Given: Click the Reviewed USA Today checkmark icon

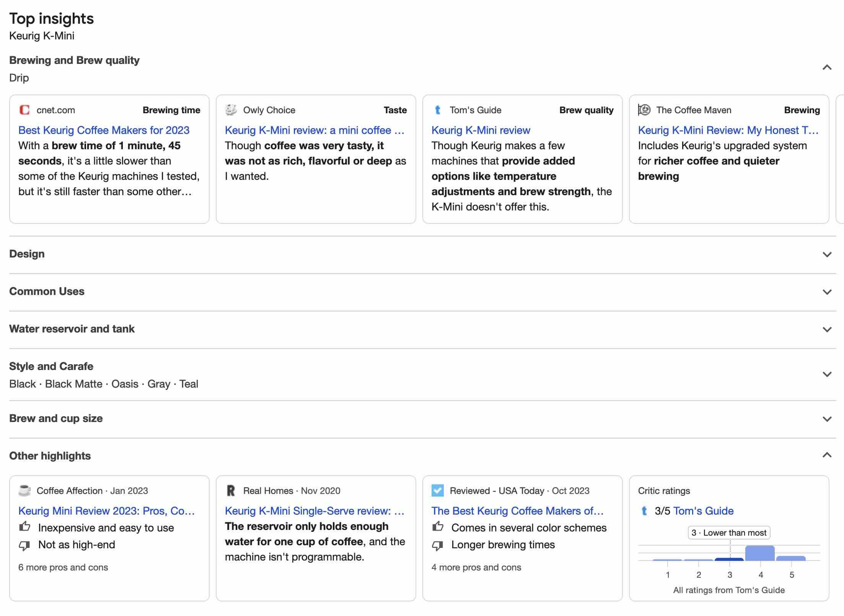Looking at the screenshot, I should click(x=438, y=491).
